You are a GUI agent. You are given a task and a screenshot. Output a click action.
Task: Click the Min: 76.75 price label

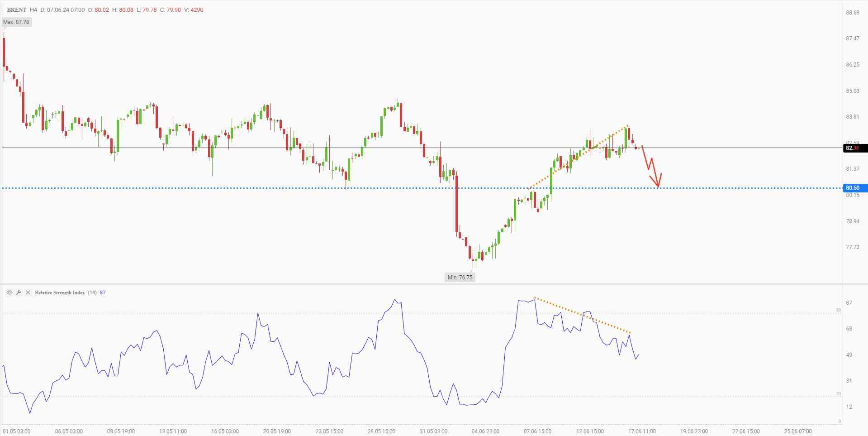click(460, 277)
